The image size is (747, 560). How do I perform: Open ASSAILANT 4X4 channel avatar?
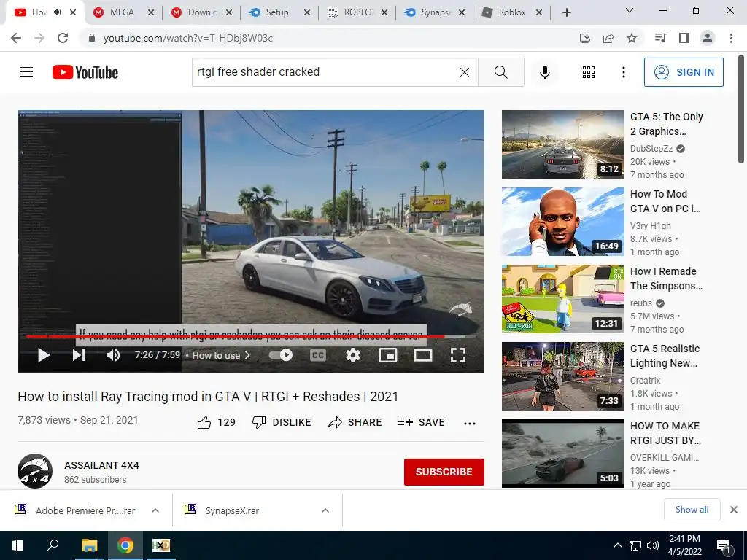(x=35, y=472)
